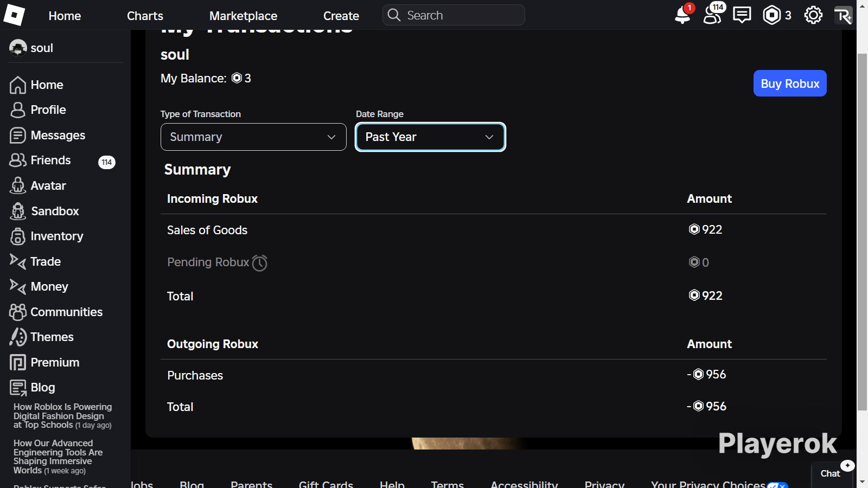Click the Summary section heading
Image resolution: width=868 pixels, height=488 pixels.
(x=197, y=170)
